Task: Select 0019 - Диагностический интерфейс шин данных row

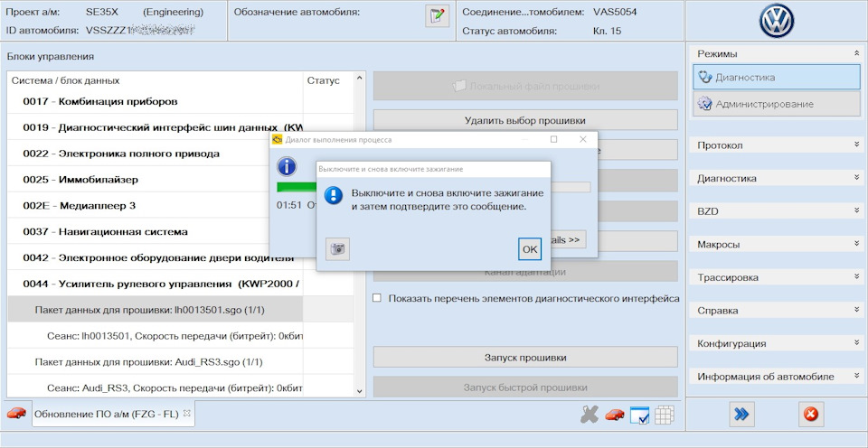Action: pos(155,127)
